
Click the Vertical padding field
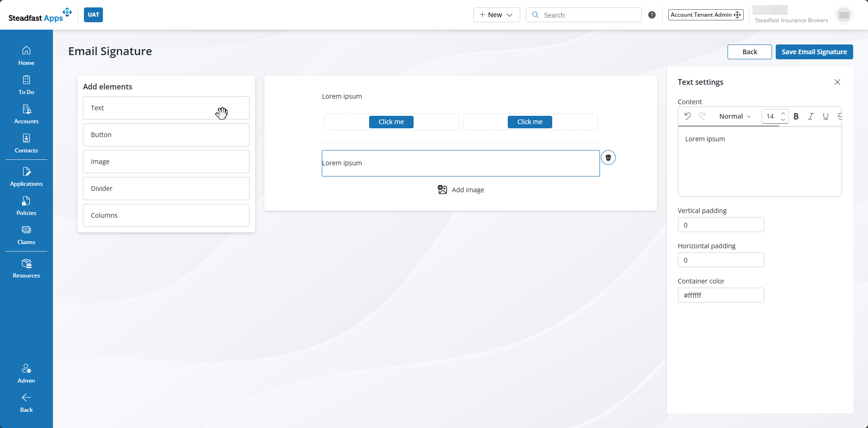(721, 225)
